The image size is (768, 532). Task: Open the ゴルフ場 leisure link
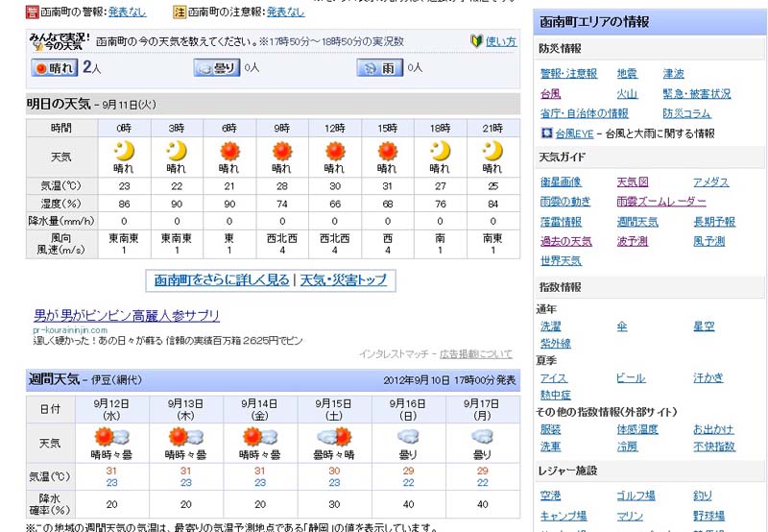pos(636,496)
